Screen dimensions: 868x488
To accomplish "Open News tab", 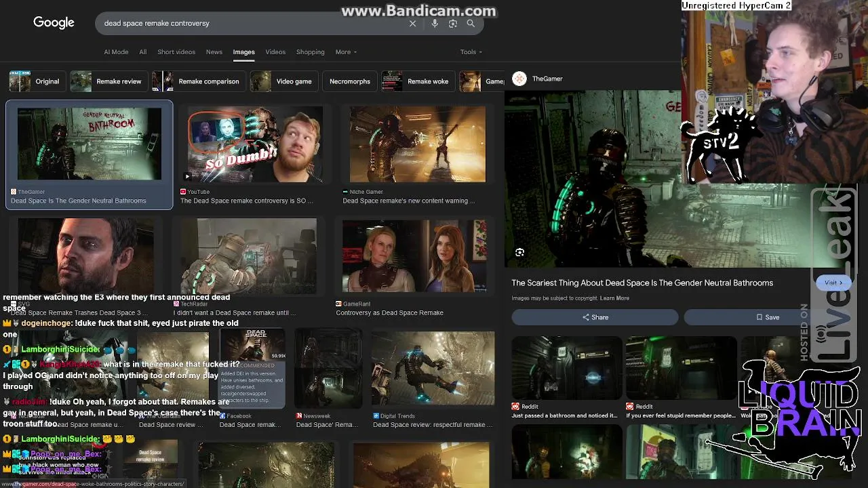I will coord(214,52).
